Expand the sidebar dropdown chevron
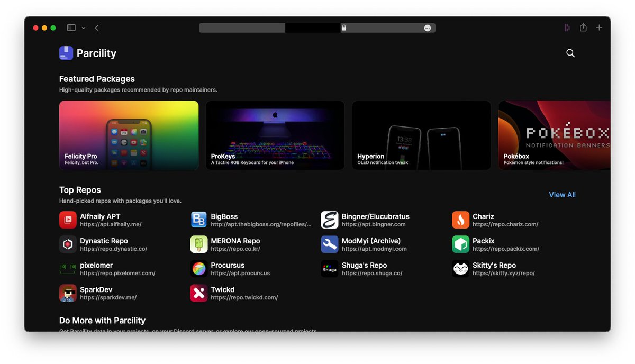635x364 pixels. pos(84,28)
